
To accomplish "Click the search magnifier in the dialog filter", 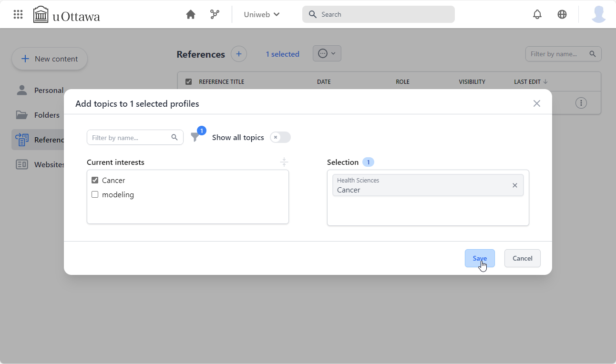I will tap(175, 137).
